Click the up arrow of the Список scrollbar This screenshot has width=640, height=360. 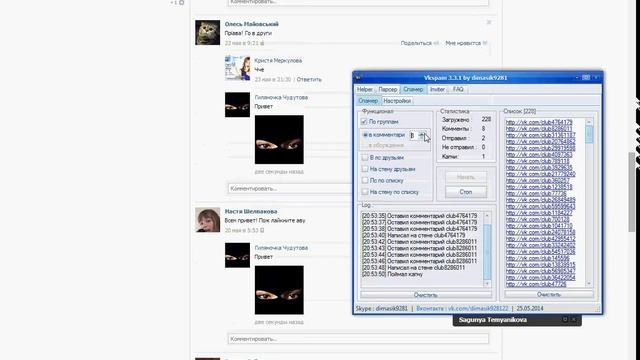(589, 122)
